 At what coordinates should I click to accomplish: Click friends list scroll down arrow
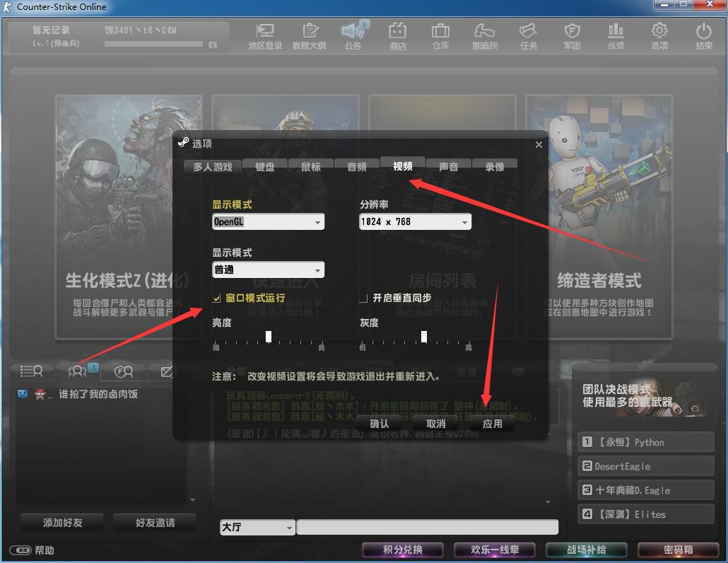click(193, 500)
